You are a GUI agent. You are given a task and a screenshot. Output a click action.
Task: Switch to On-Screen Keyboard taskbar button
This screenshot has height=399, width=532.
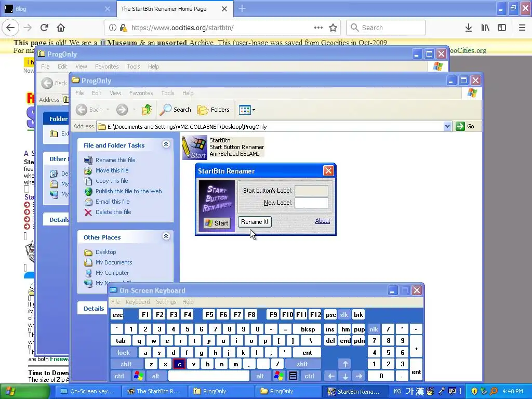coord(87,391)
